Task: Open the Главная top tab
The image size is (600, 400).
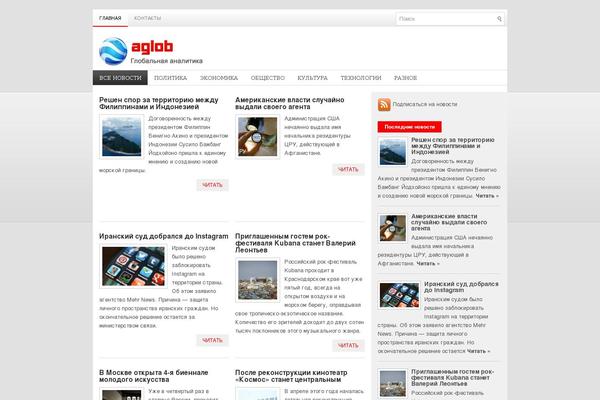Action: [x=110, y=18]
